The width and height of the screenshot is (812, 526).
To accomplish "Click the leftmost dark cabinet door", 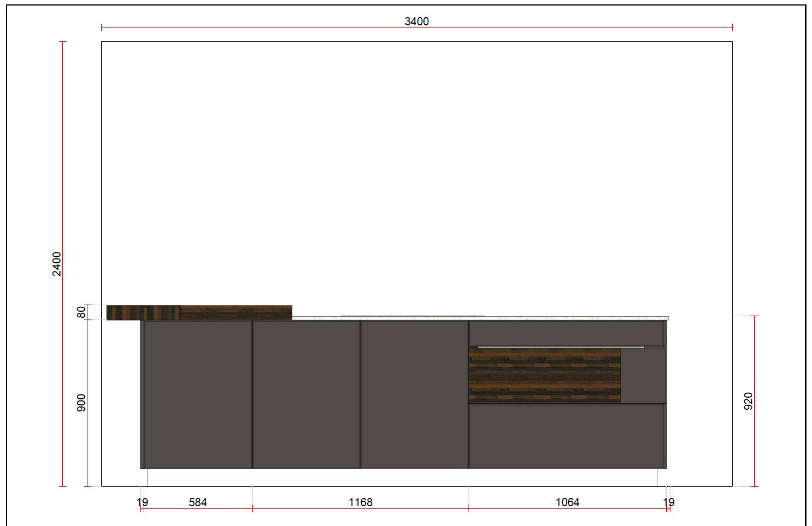I will click(x=198, y=394).
